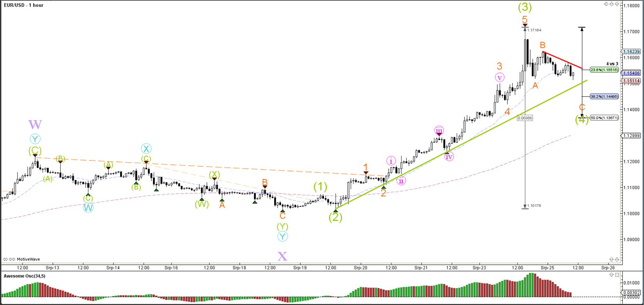The width and height of the screenshot is (644, 305).
Task: Click the Srp-25 date on time axis
Action: [547, 268]
